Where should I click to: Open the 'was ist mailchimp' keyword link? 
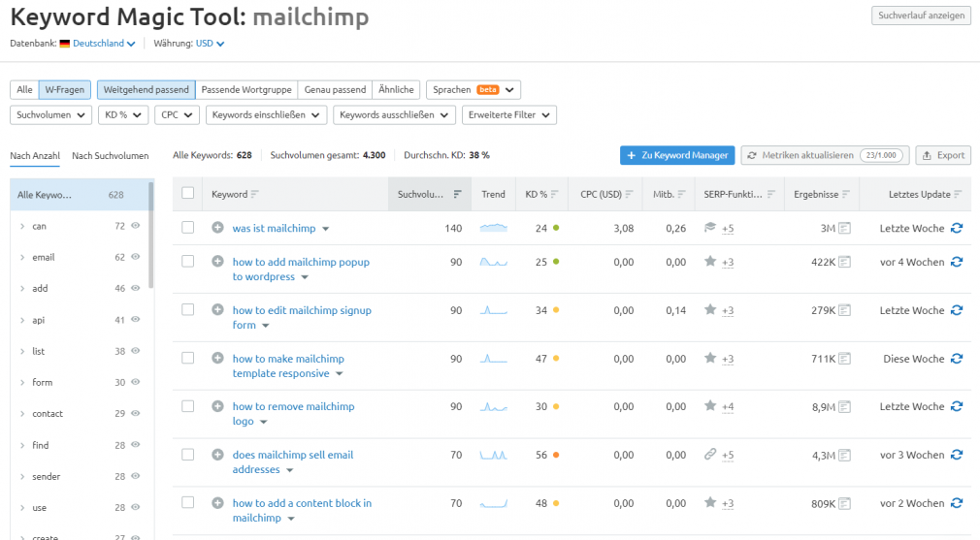274,229
